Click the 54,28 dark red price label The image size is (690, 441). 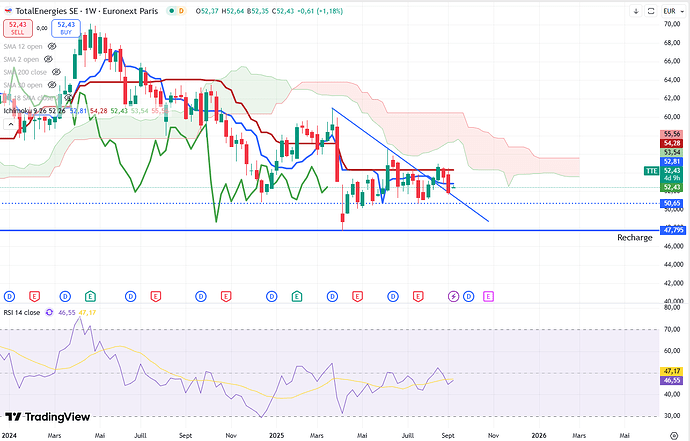(x=672, y=143)
